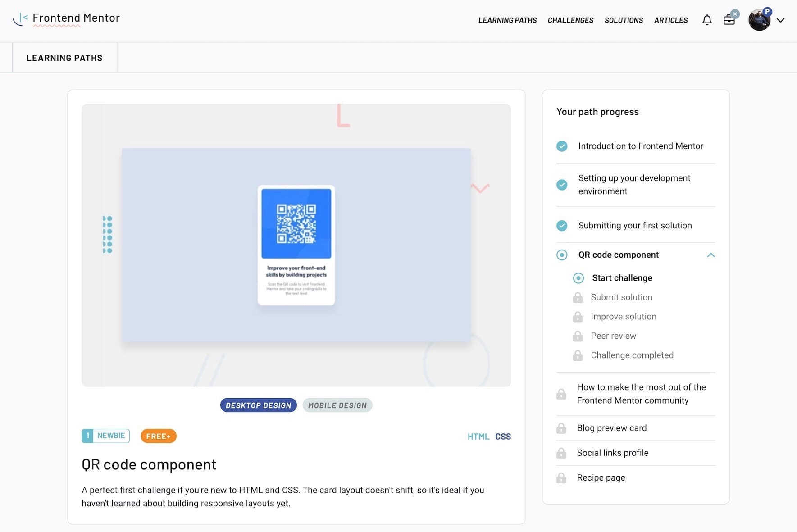Click lock icon beside Blog preview card
The image size is (797, 532).
tap(561, 428)
